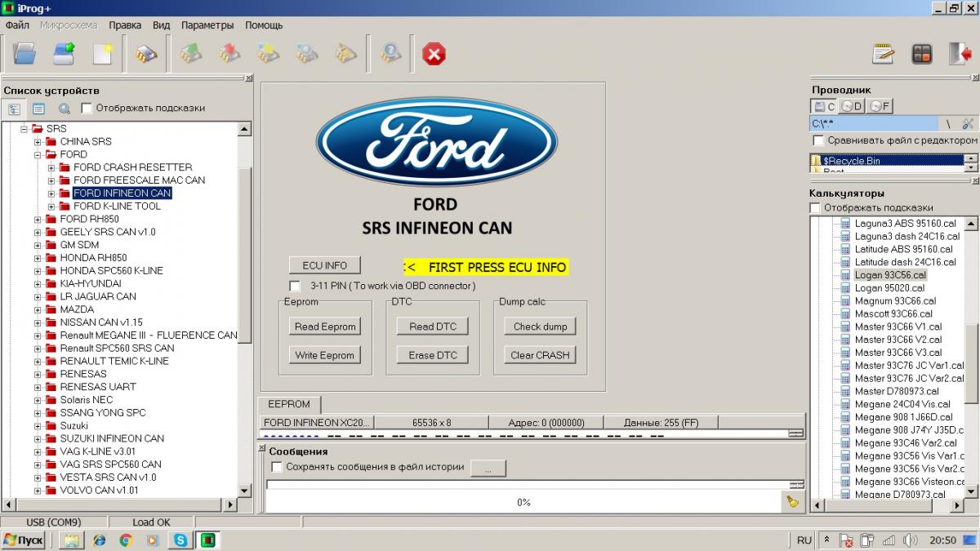Open the Параметры menu
Image resolution: width=980 pixels, height=551 pixels.
(x=207, y=25)
